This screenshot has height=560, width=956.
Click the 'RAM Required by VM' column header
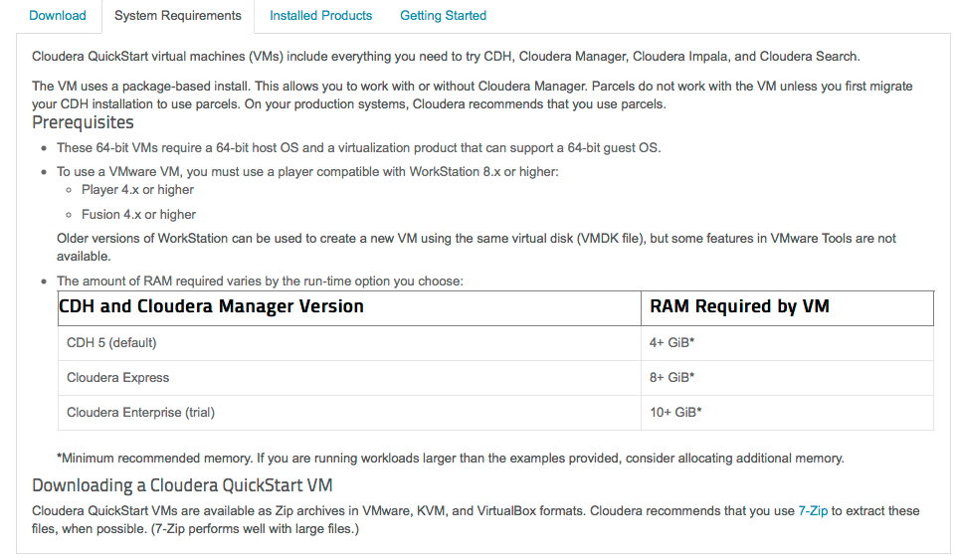[787, 307]
